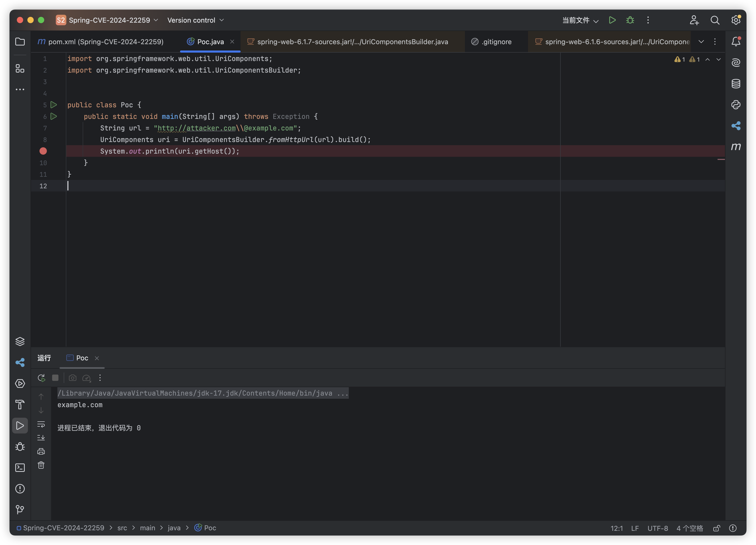Open the left sidebar share-nodes tool

[20, 362]
